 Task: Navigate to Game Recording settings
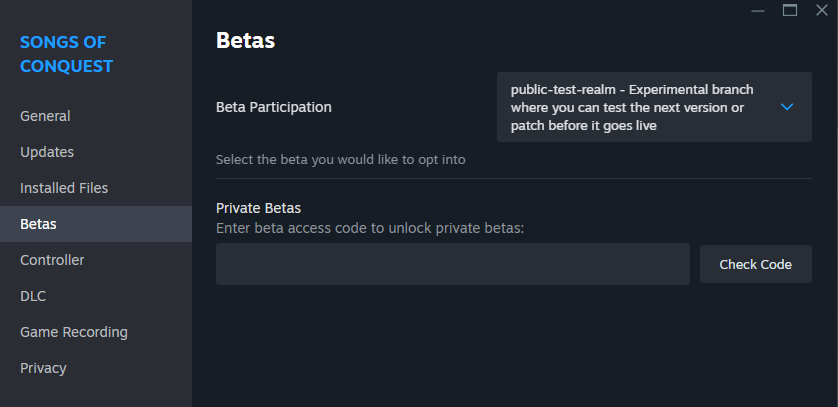pos(74,332)
